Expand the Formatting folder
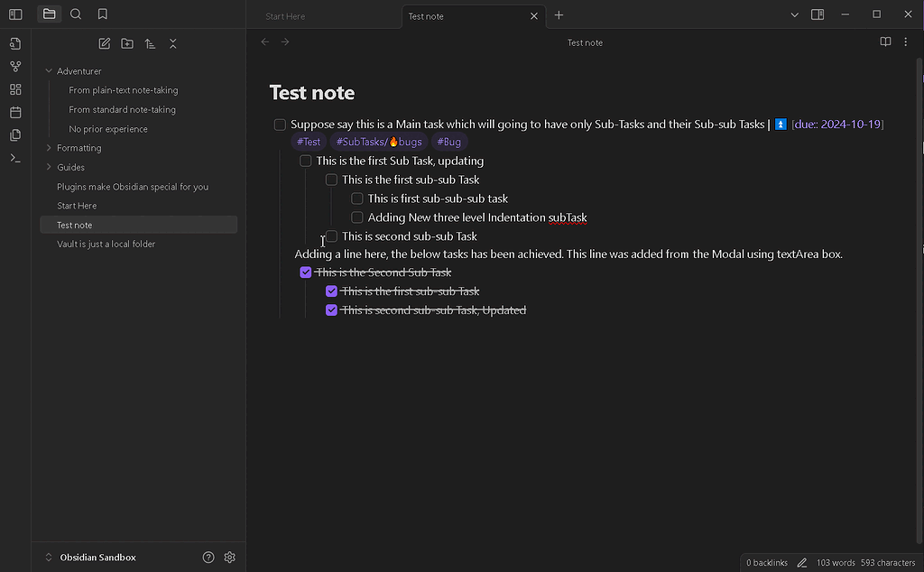Viewport: 924px width, 572px height. point(47,147)
